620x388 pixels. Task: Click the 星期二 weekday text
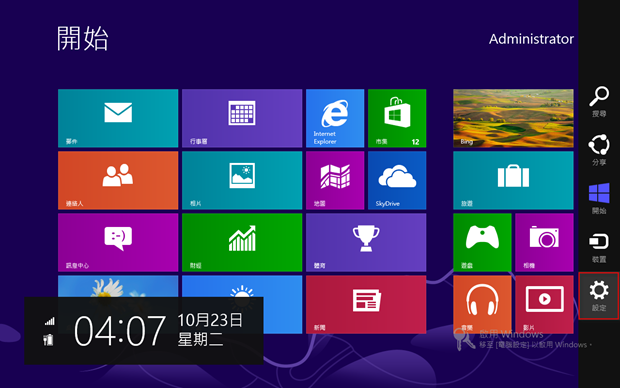200,339
